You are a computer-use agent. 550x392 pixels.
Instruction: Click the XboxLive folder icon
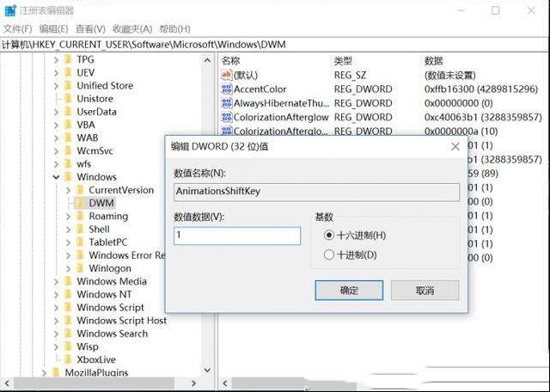pyautogui.click(x=69, y=359)
